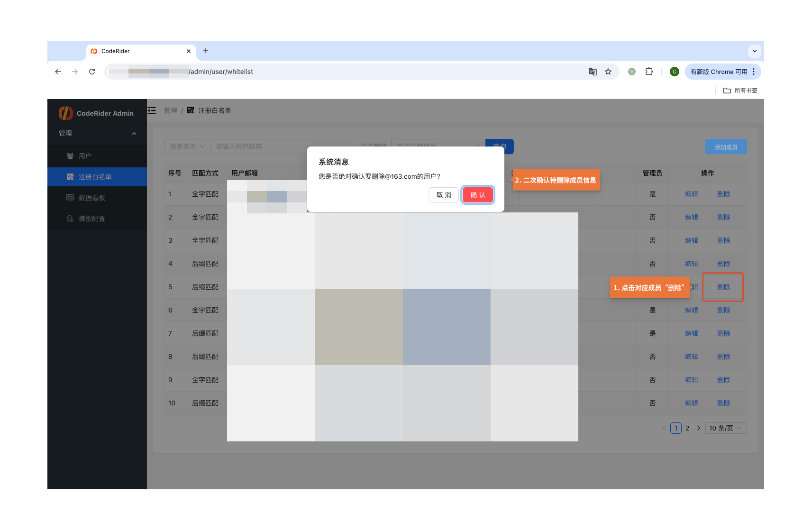812x531 pixels.
Task: Click 删除 in row 3
Action: click(724, 240)
